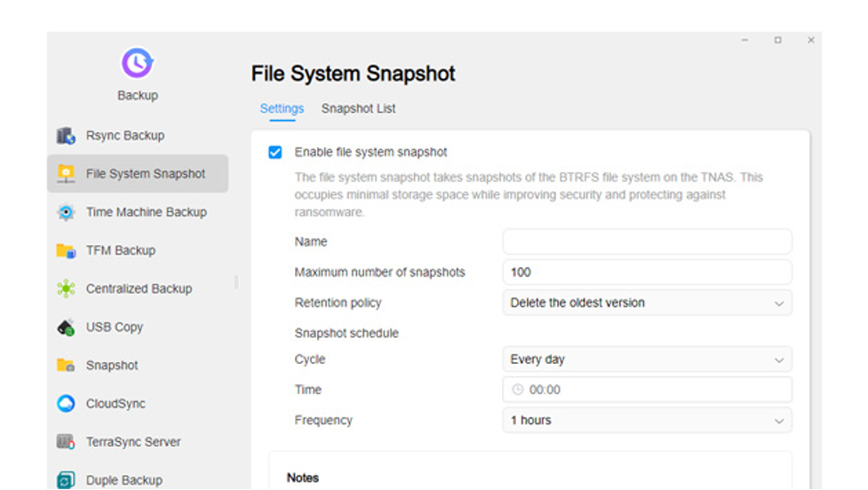The width and height of the screenshot is (868, 490).
Task: Select the Settings tab
Action: tap(282, 109)
